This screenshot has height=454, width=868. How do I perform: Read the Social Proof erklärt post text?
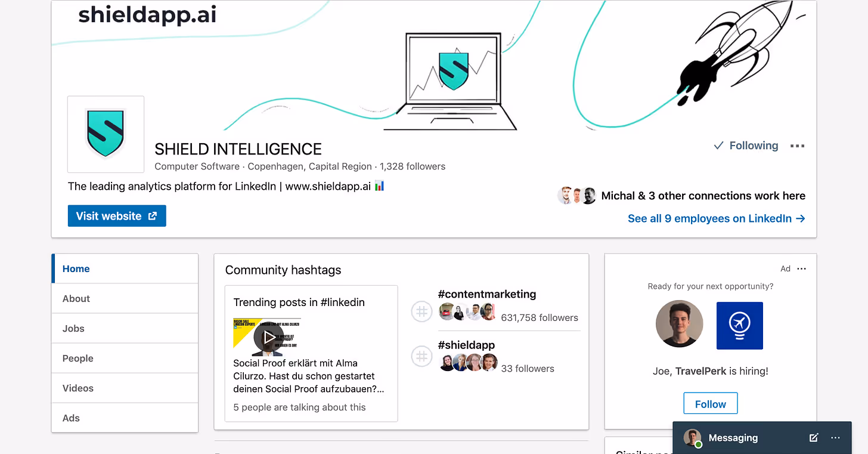[x=309, y=376]
